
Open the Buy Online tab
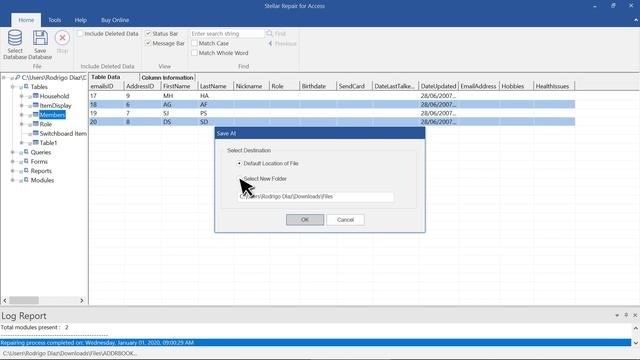click(x=115, y=20)
